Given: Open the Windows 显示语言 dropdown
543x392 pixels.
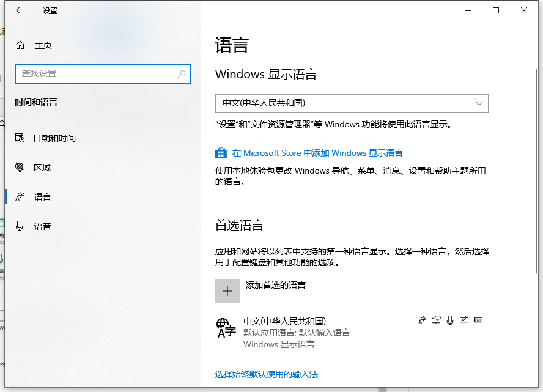Looking at the screenshot, I should click(x=352, y=103).
